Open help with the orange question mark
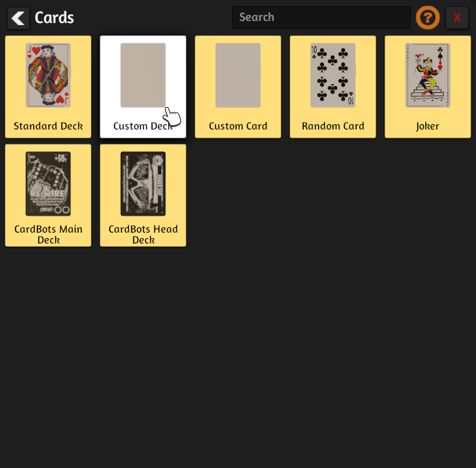The width and height of the screenshot is (476, 468). pyautogui.click(x=427, y=18)
